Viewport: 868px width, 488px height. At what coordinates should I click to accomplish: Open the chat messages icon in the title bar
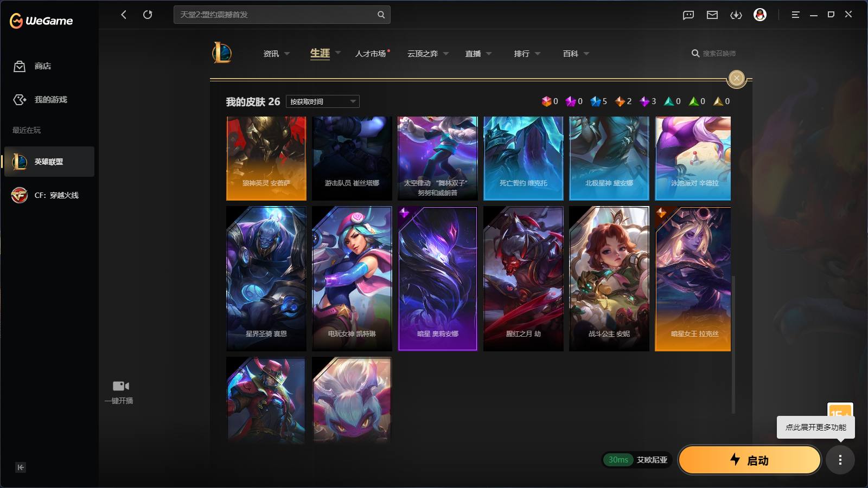pos(688,15)
